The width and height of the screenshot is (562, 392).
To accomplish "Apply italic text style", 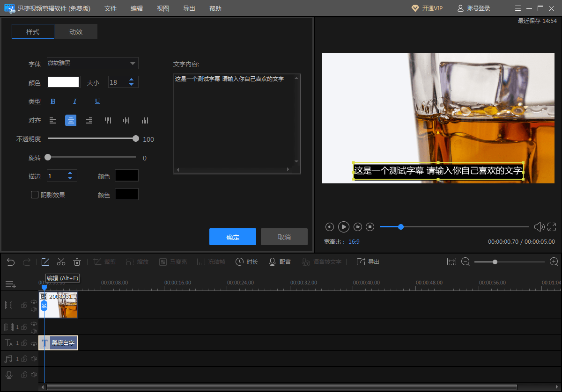I will 74,102.
